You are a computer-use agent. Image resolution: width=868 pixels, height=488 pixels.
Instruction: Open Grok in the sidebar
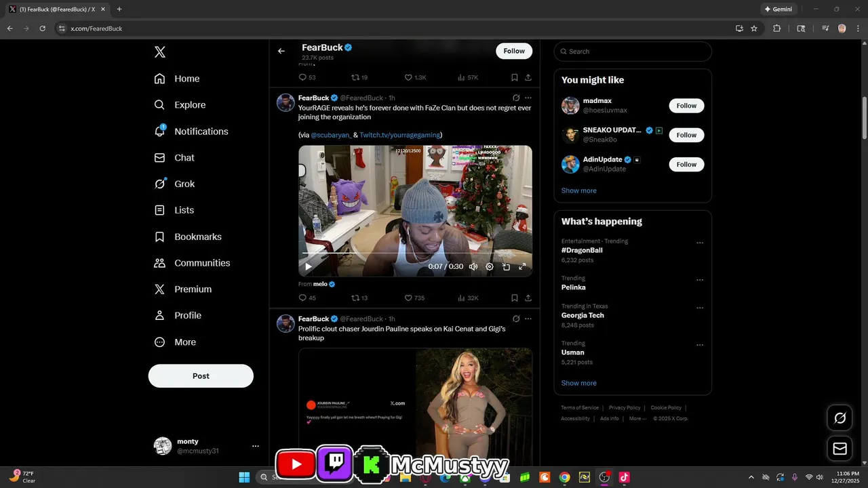174,184
